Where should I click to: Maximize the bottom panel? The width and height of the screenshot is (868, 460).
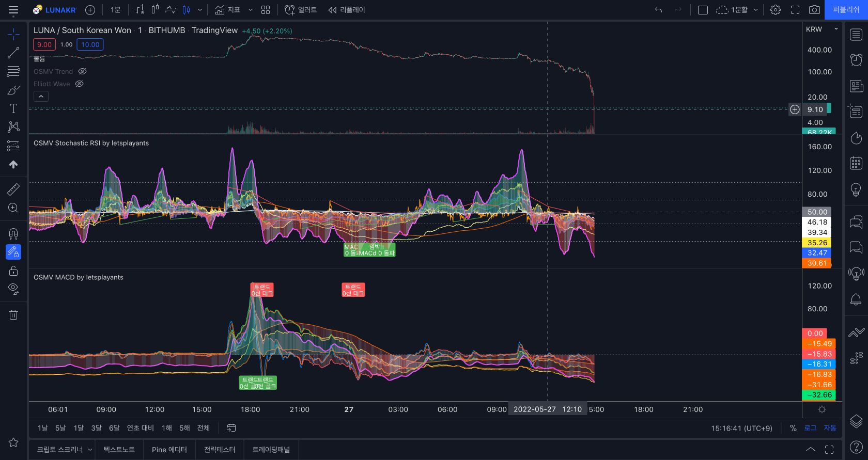pos(829,450)
